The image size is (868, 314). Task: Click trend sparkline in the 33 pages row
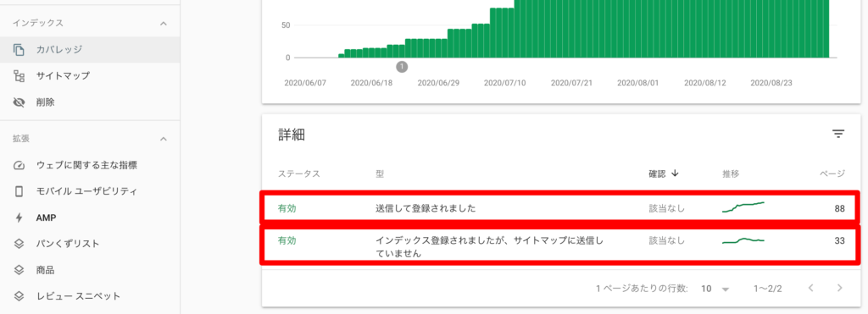pyautogui.click(x=743, y=240)
